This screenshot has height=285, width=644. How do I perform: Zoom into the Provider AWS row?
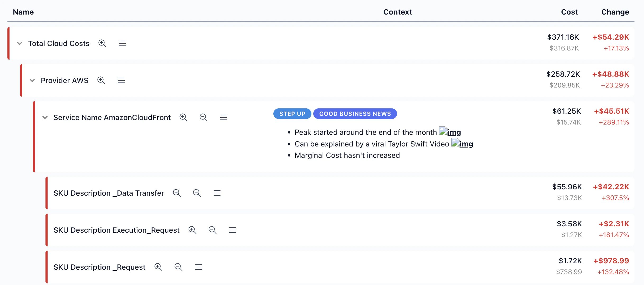pyautogui.click(x=101, y=80)
